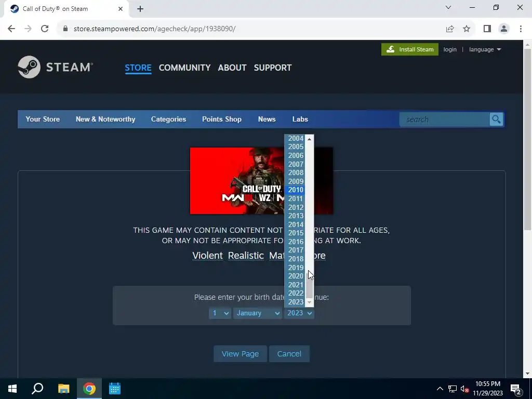
Task: Click Chrome icon in taskbar
Action: (x=89, y=389)
